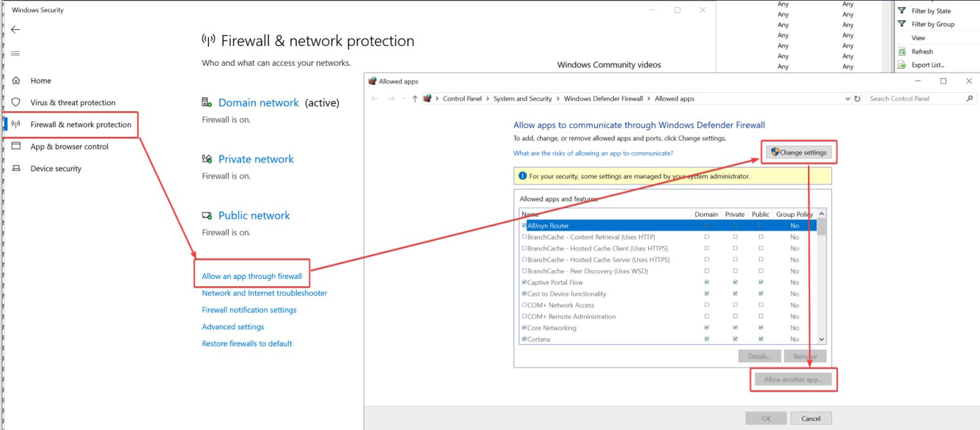980x430 pixels.
Task: Sort by the Domain column header
Action: pos(706,214)
